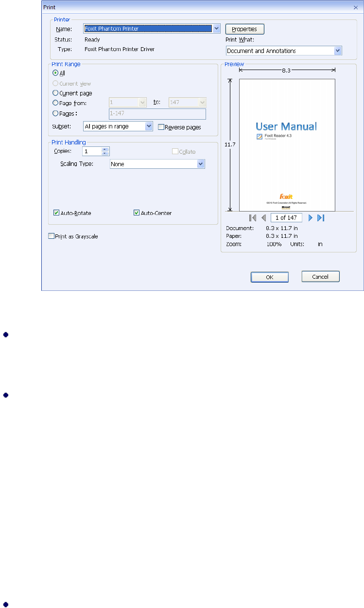Cancel the Print dialog
The image size is (364, 608).
[320, 277]
